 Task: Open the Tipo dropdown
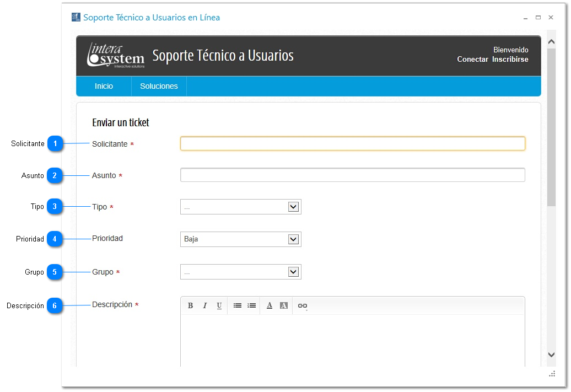[x=240, y=207]
